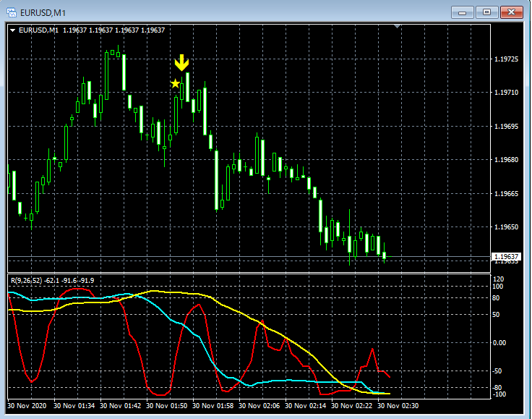This screenshot has width=532, height=419.
Task: Click the chart window icon in title bar
Action: pyautogui.click(x=11, y=12)
